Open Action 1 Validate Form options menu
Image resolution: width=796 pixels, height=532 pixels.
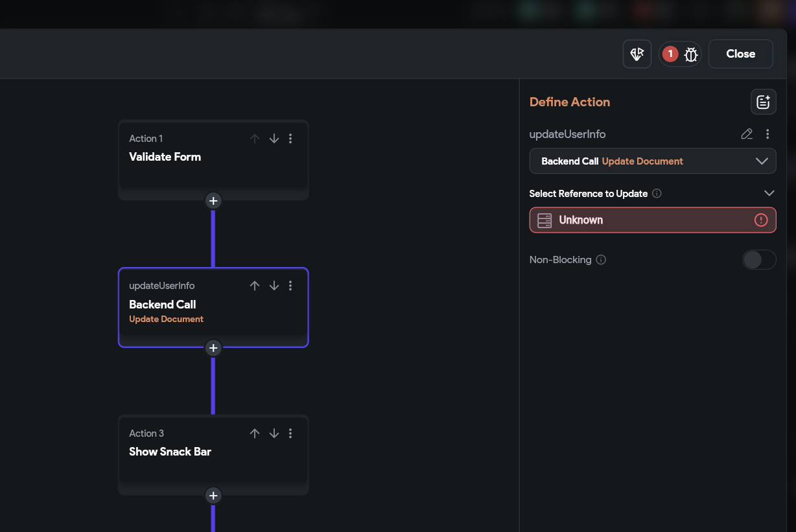290,139
